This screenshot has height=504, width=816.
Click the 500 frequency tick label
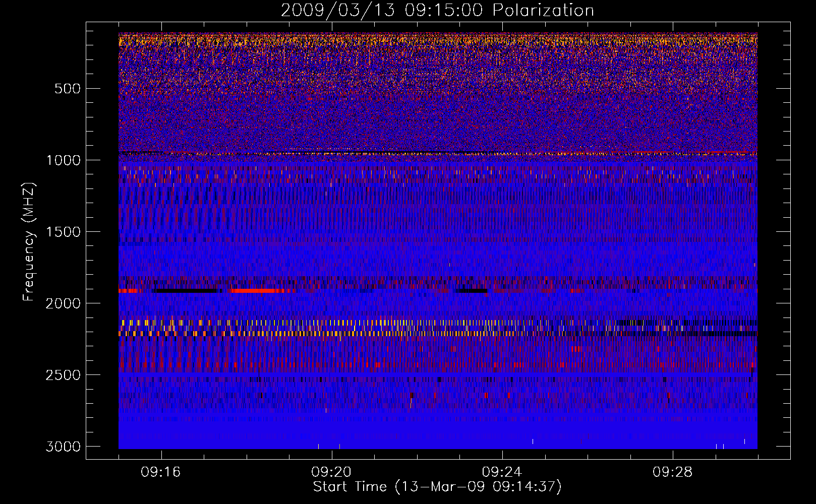point(67,89)
